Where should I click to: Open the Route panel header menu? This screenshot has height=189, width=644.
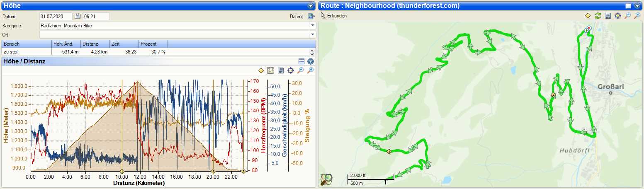coord(637,6)
